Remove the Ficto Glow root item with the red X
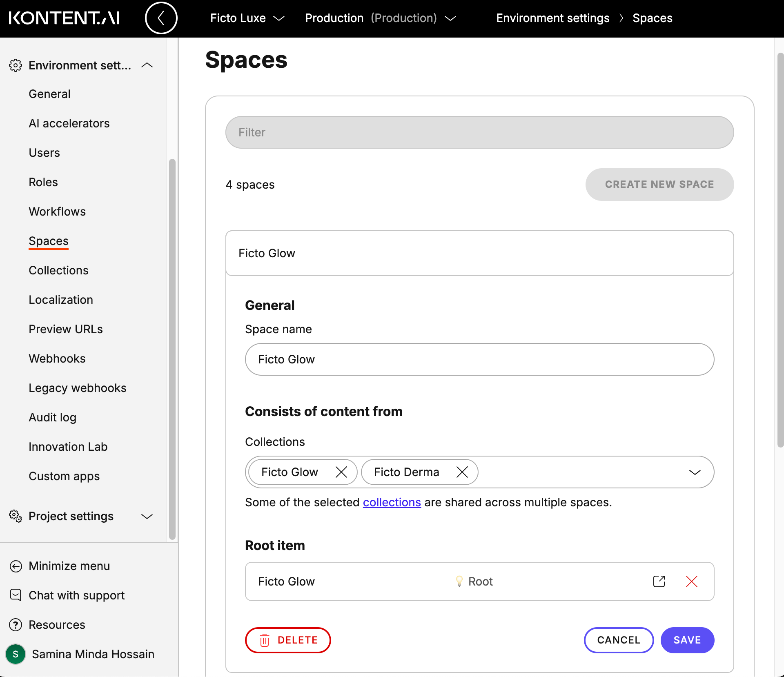This screenshot has width=784, height=677. [x=691, y=581]
